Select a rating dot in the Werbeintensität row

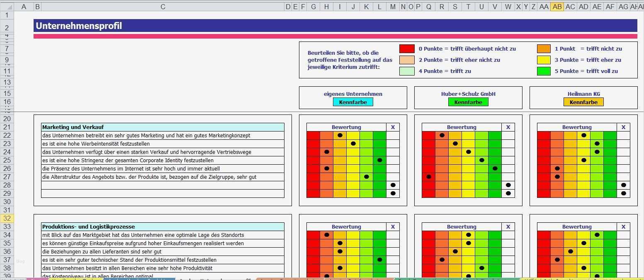tap(353, 144)
